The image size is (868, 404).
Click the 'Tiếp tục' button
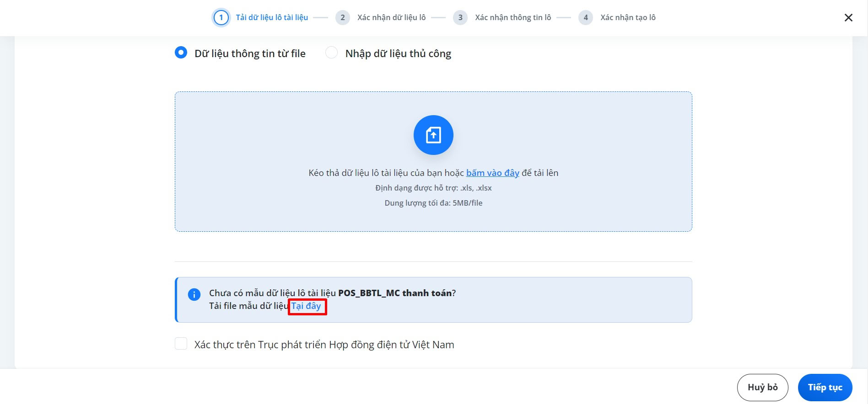[825, 388]
